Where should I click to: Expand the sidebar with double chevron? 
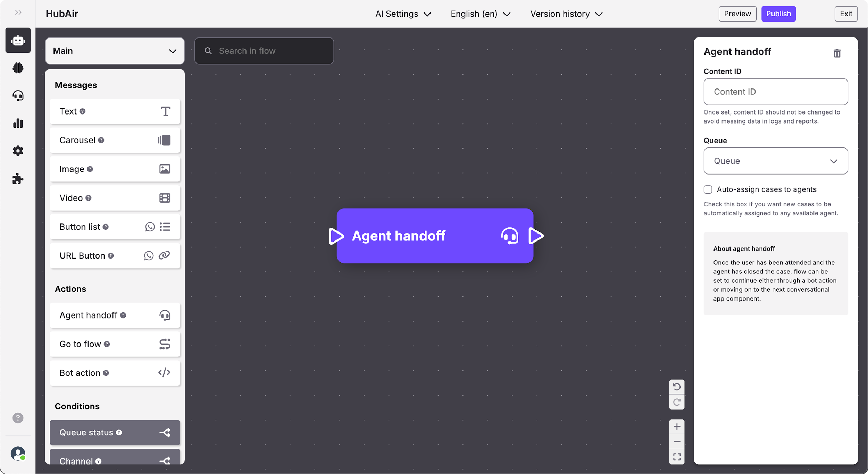tap(18, 13)
